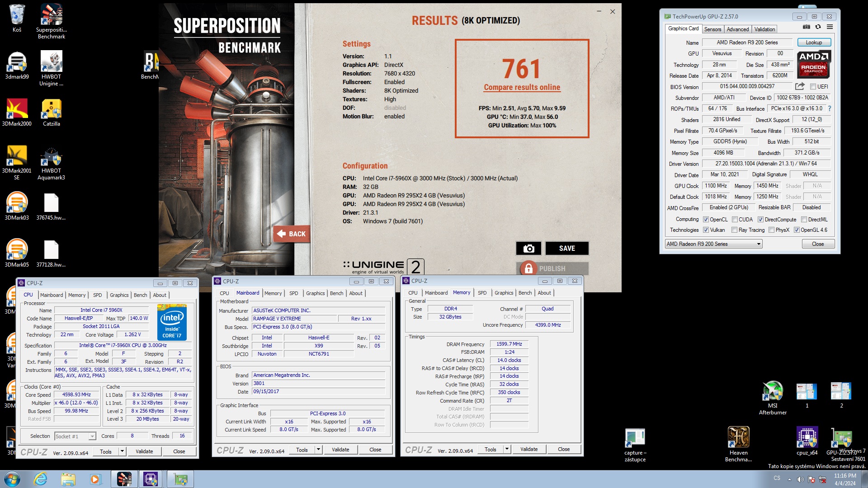Open Graphics tab in CPU-Z Memory window
Image resolution: width=868 pixels, height=488 pixels.
(504, 293)
